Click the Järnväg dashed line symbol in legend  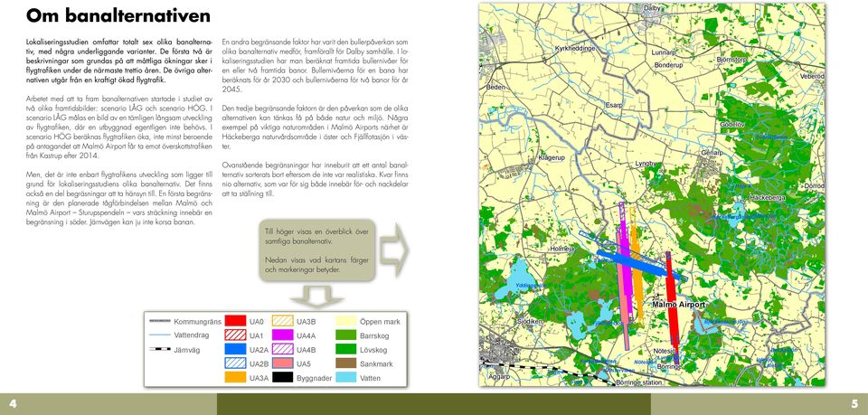pos(159,350)
